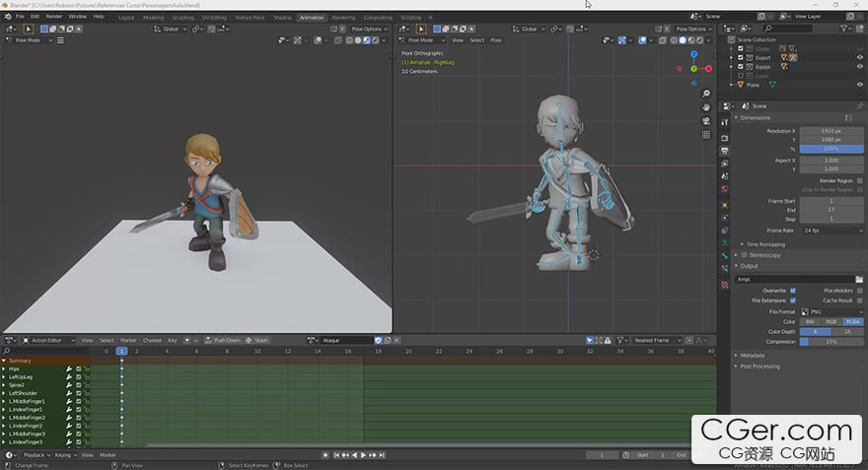The height and width of the screenshot is (470, 868).
Task: Click the blue Z axis gizmo handle
Action: point(693,54)
